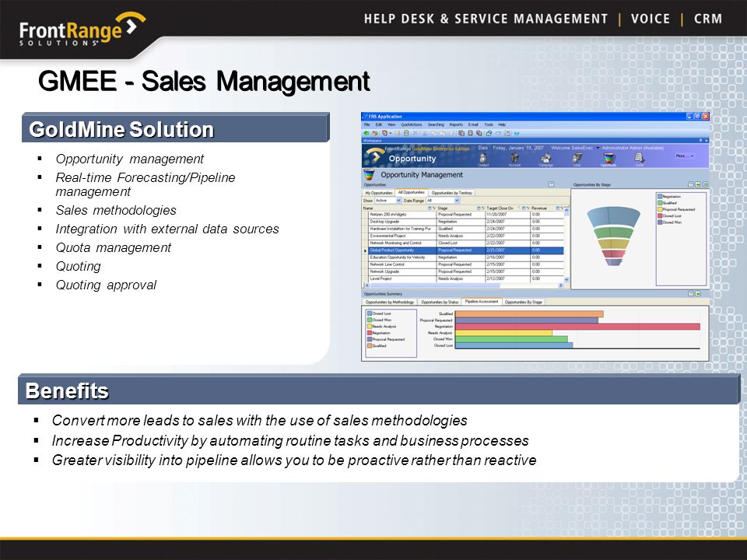Image resolution: width=747 pixels, height=560 pixels.
Task: Collapse the Opportunities Summary panel button
Action: [x=691, y=294]
